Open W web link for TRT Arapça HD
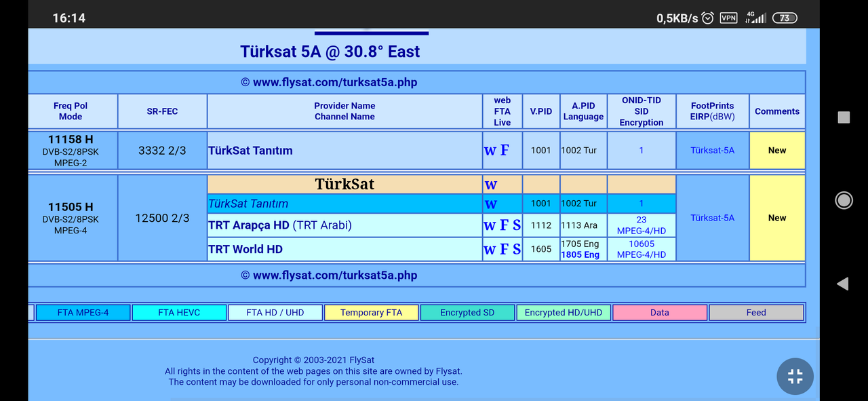Viewport: 868px width, 401px height. click(490, 225)
